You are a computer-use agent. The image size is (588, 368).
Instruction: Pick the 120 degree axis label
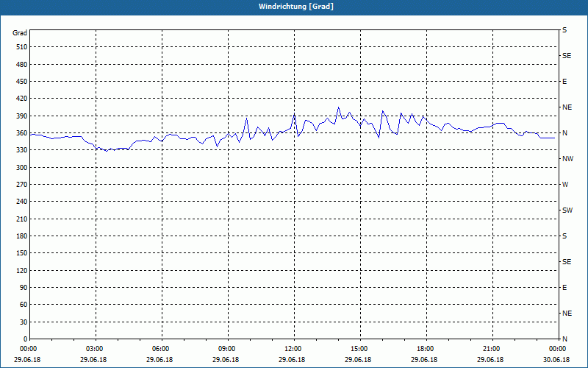pyautogui.click(x=22, y=270)
